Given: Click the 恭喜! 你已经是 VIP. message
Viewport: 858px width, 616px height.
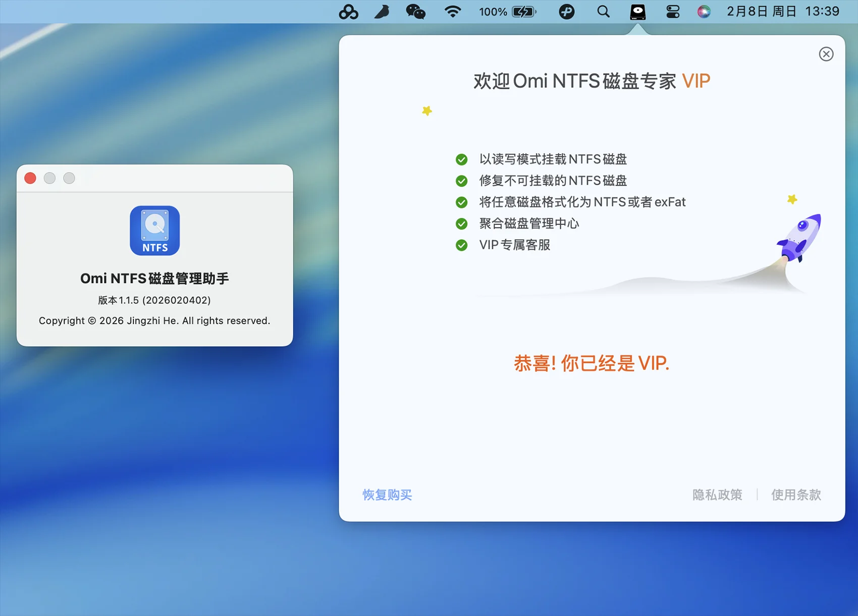Looking at the screenshot, I should 592,363.
